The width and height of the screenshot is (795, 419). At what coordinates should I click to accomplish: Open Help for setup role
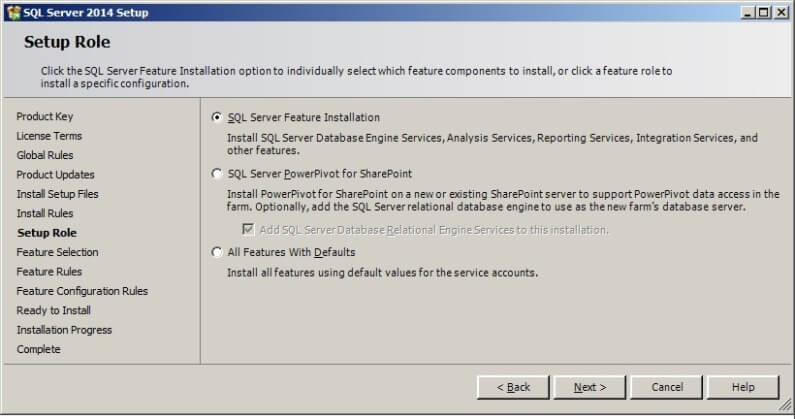coord(743,387)
